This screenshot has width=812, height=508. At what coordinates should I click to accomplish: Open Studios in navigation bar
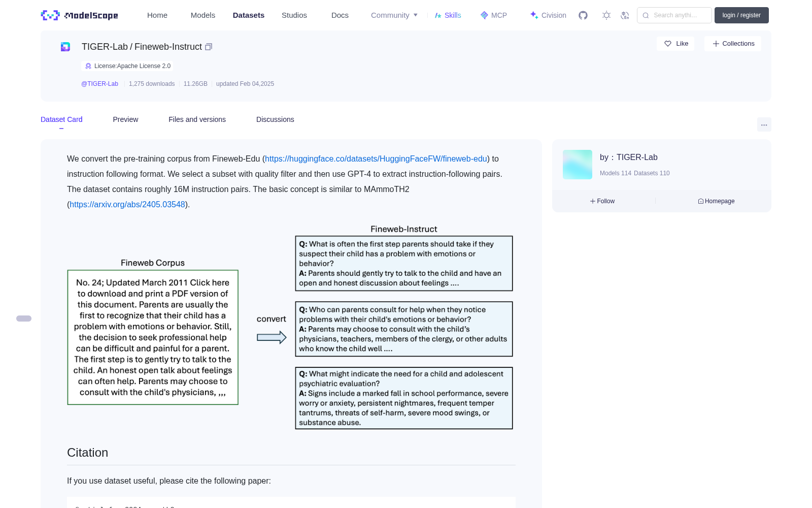point(294,15)
